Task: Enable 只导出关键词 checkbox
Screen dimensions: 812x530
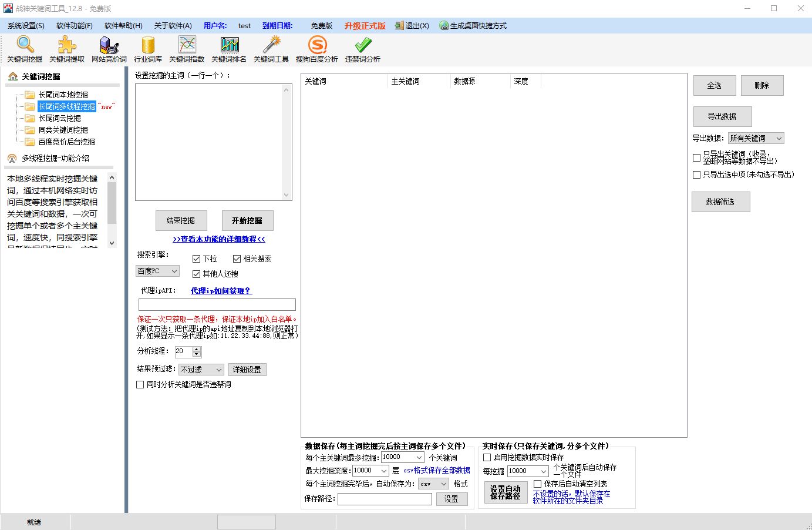Action: click(697, 157)
